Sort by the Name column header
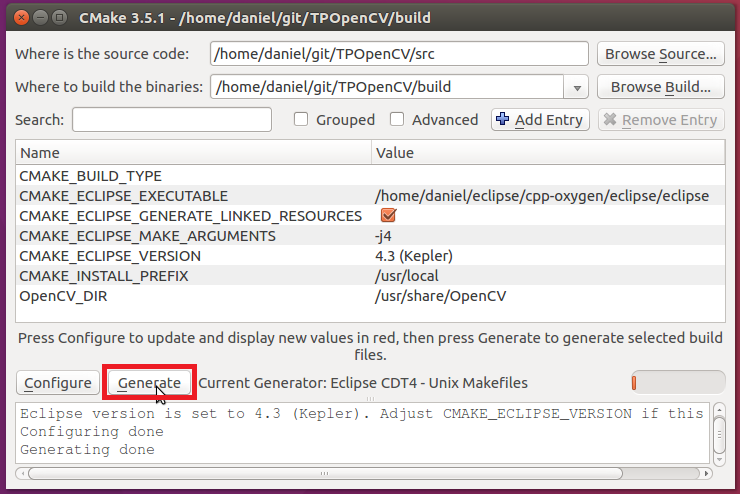740x494 pixels. (193, 153)
